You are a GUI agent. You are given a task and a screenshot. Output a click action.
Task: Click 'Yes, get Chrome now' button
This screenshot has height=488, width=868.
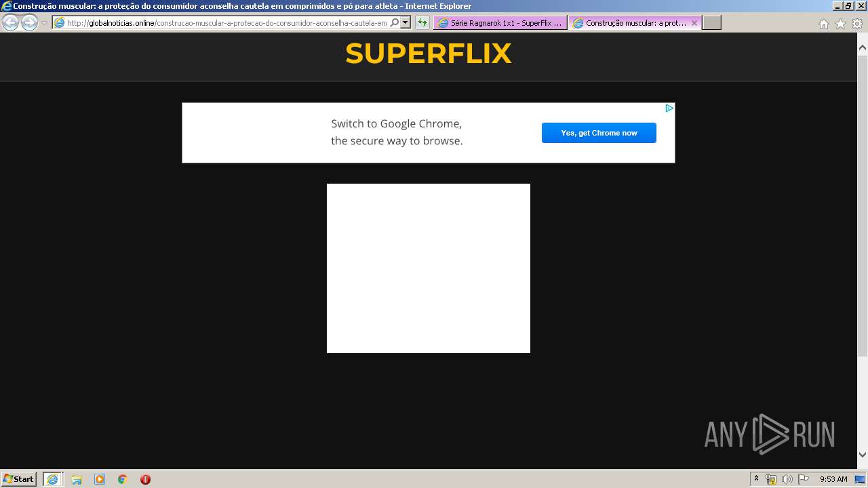[x=599, y=133]
